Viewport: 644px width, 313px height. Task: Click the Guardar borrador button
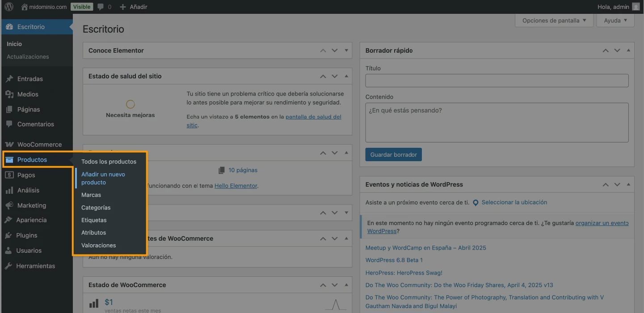(x=394, y=154)
